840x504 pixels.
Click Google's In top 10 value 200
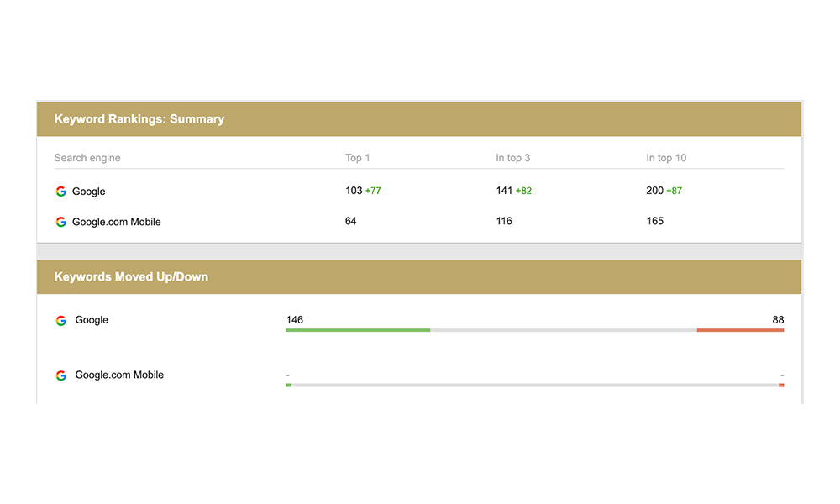pyautogui.click(x=654, y=191)
